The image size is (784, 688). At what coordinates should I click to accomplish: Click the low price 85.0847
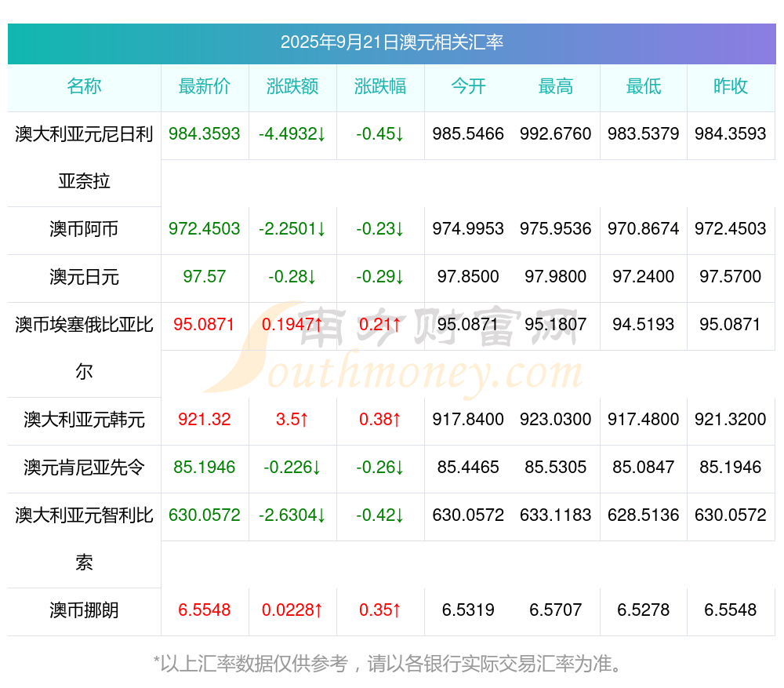[x=644, y=467]
